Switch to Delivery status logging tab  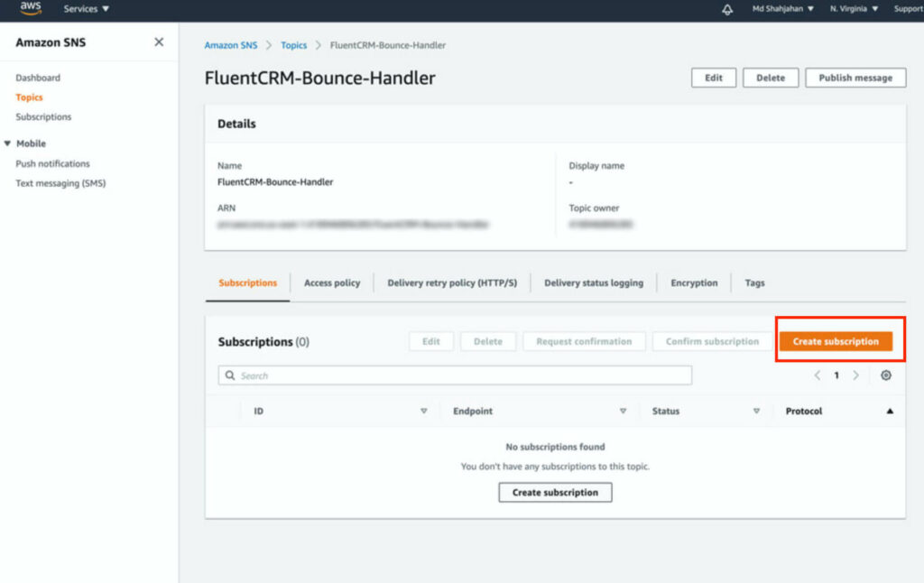click(594, 283)
